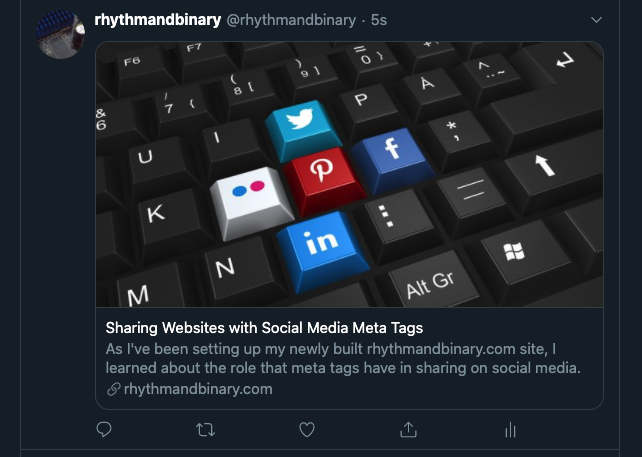This screenshot has height=457, width=642.
Task: Click the card description about meta tags
Action: [343, 358]
